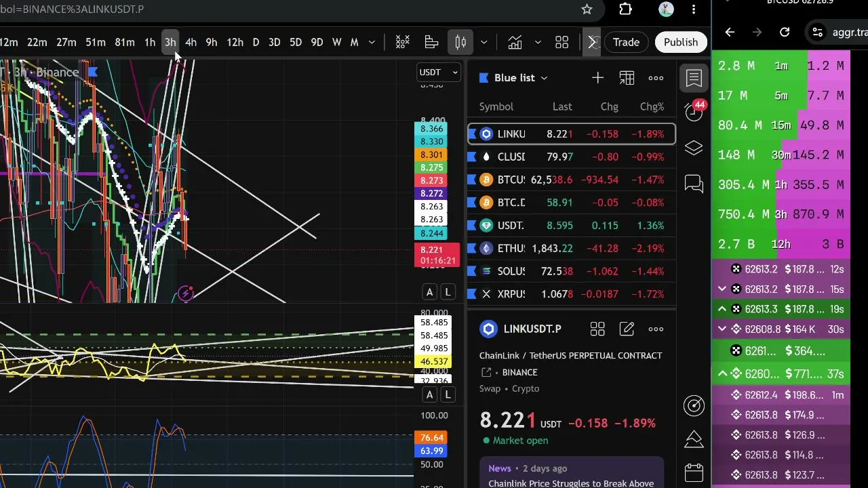Toggle auto scale A on indicator pane

click(x=429, y=395)
